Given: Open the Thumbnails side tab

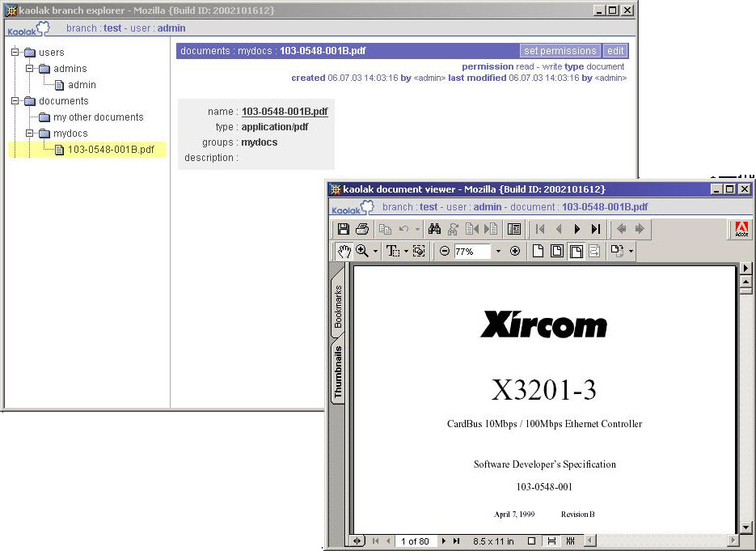Looking at the screenshot, I should pos(338,372).
